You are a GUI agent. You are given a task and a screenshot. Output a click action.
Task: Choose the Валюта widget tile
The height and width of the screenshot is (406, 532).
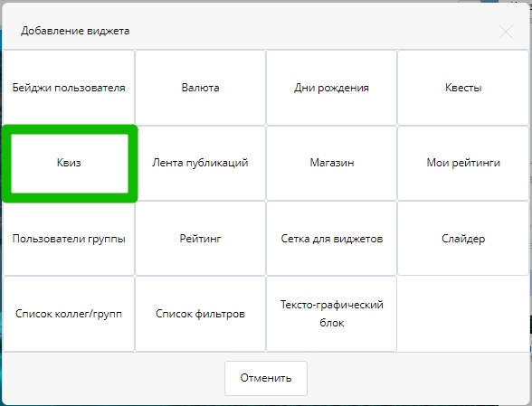(200, 88)
